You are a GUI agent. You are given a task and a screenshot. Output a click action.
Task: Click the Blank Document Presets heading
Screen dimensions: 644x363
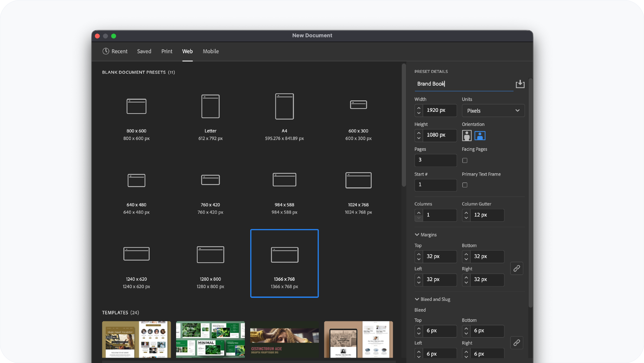pyautogui.click(x=139, y=72)
